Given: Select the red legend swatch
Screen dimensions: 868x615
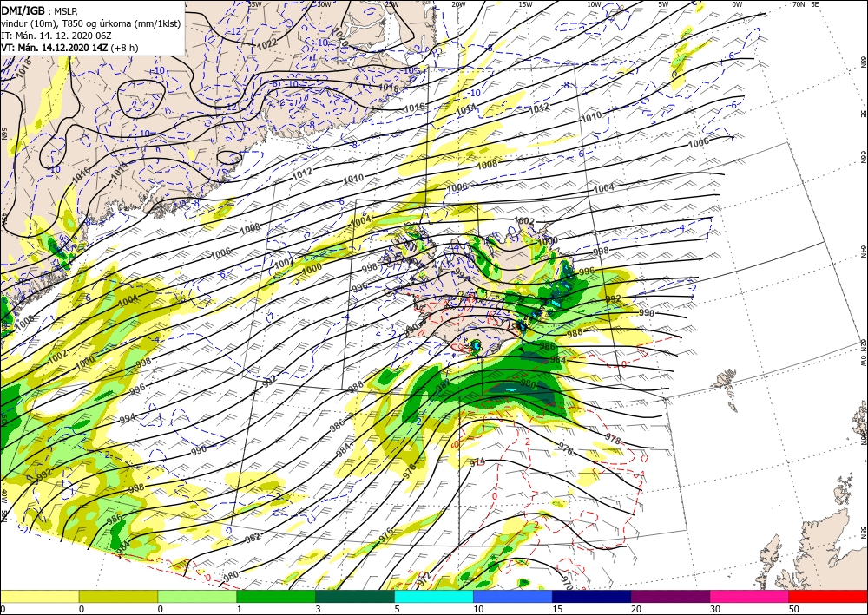Looking at the screenshot, I should click(828, 596).
